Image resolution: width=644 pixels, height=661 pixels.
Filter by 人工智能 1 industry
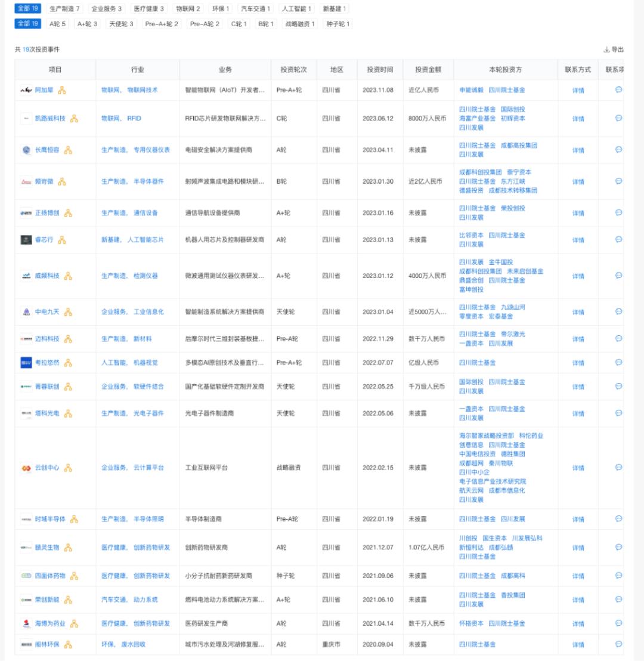[x=297, y=9]
